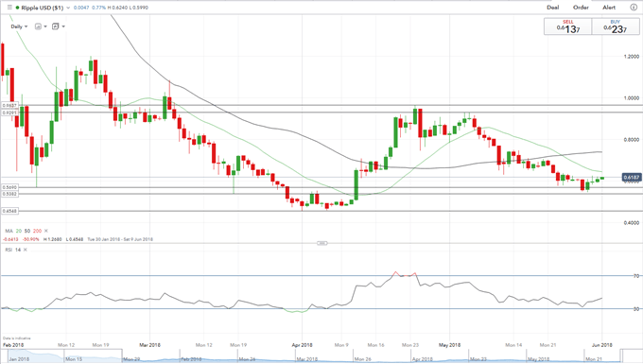Remove the MA indicator with its X
The image size is (643, 364).
46,231
